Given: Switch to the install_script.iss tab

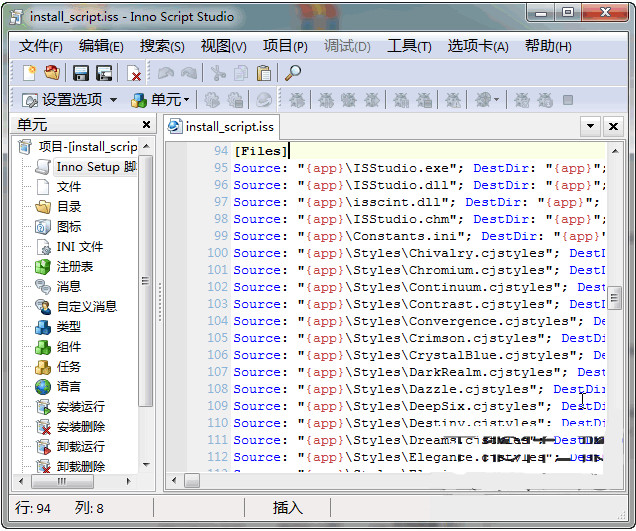Looking at the screenshot, I should tap(229, 127).
